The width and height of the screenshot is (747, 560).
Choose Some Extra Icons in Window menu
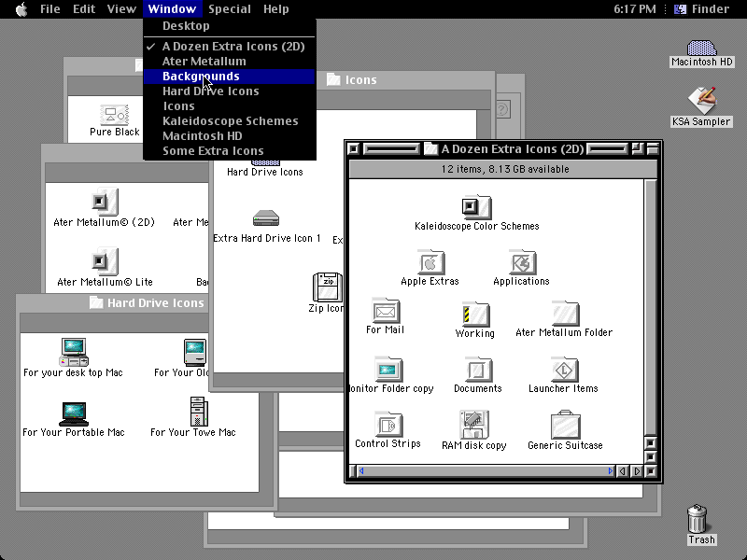pos(229,150)
